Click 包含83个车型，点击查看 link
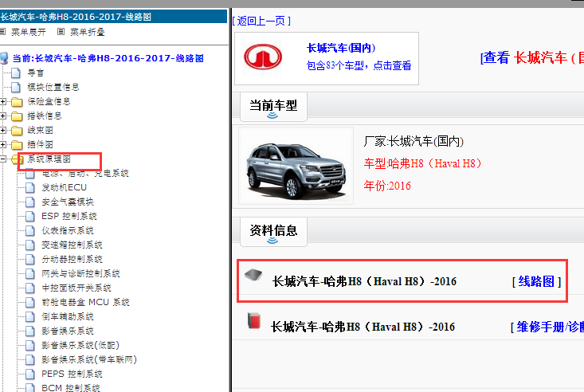 359,65
